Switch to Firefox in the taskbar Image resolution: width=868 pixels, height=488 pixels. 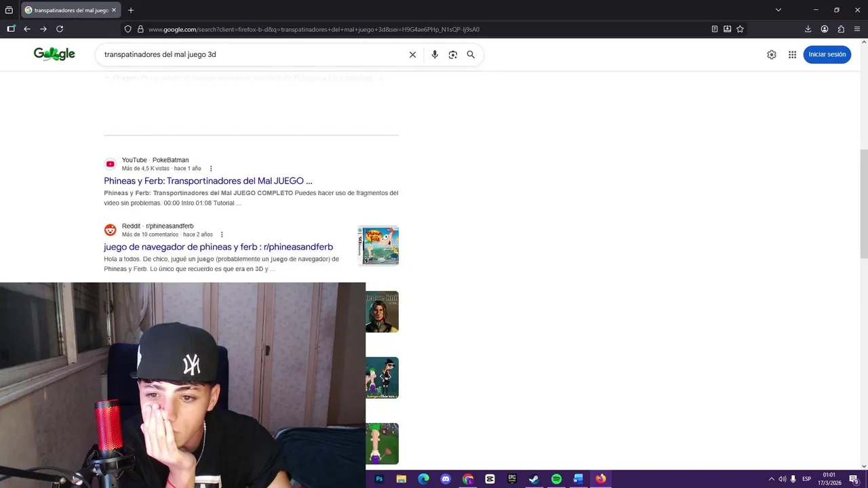[x=601, y=479]
